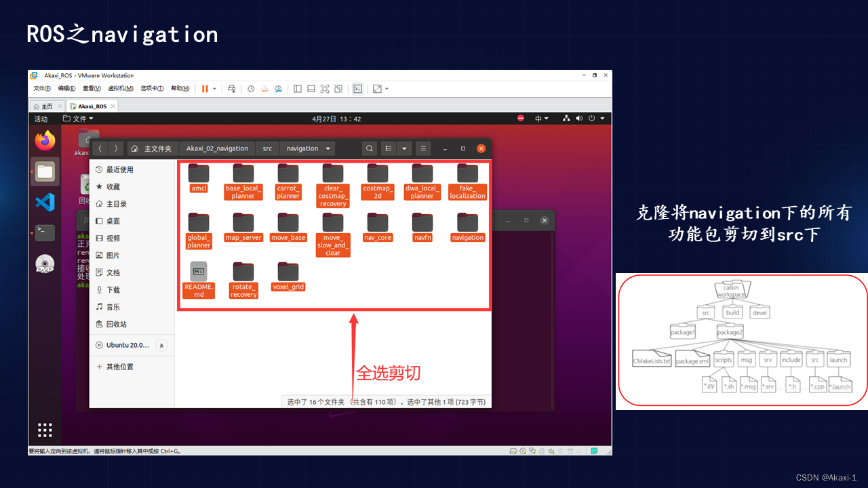
Task: Open the view options dropdown beside list view button
Action: point(404,148)
